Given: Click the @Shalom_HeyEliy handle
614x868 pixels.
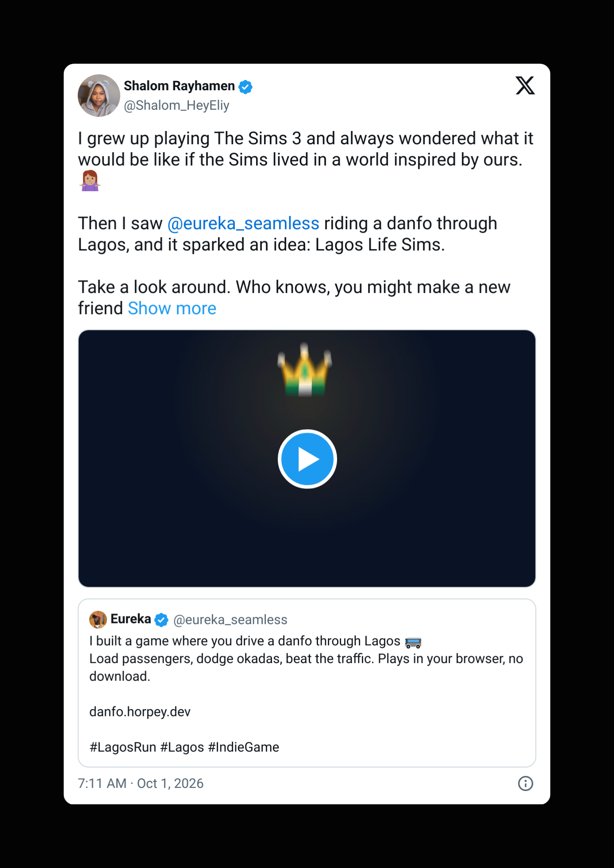Looking at the screenshot, I should tap(177, 105).
